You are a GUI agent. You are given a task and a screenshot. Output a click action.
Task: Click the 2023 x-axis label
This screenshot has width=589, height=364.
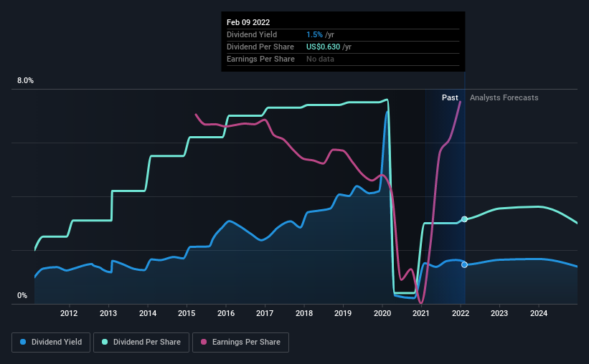pos(499,313)
